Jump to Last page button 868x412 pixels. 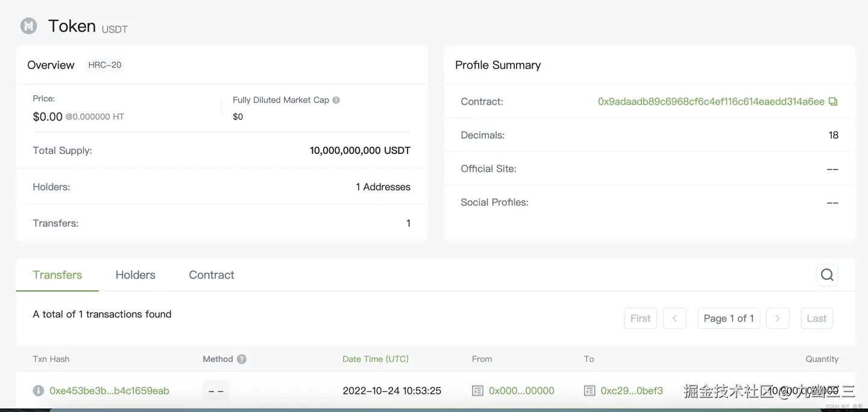coord(817,319)
